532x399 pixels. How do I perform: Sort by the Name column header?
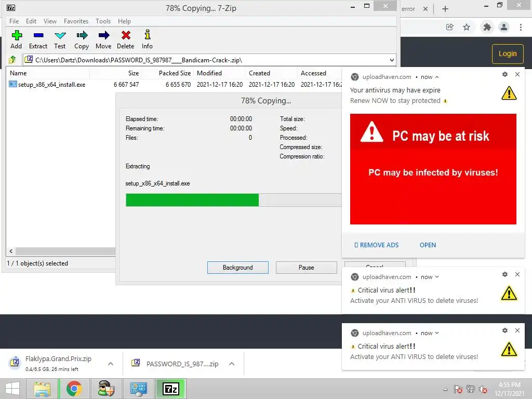(48, 73)
